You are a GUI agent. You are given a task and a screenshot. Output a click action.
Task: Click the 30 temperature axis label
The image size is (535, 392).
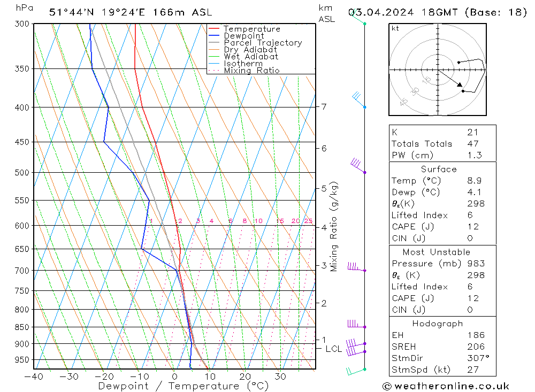280,377
